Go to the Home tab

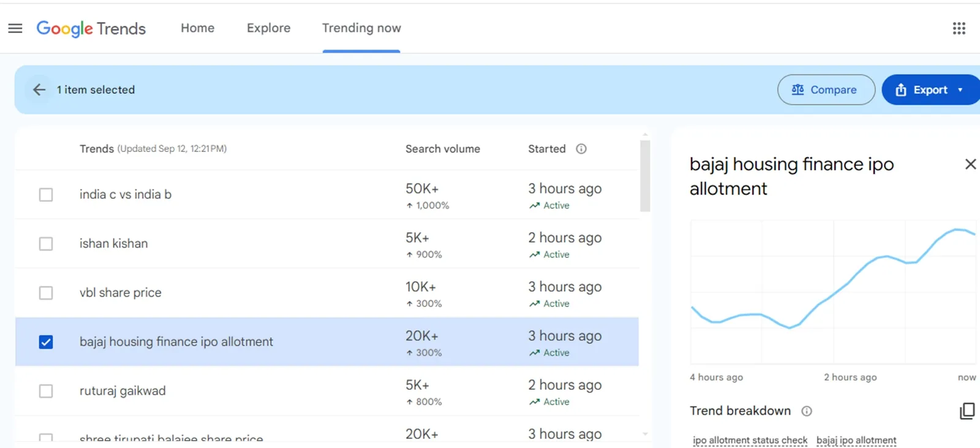pyautogui.click(x=197, y=28)
